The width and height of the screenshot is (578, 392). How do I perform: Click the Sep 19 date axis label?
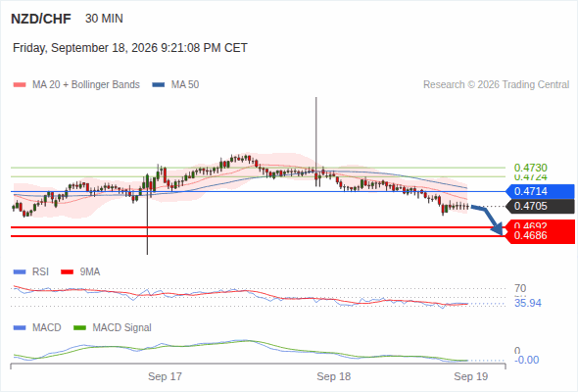[471, 376]
